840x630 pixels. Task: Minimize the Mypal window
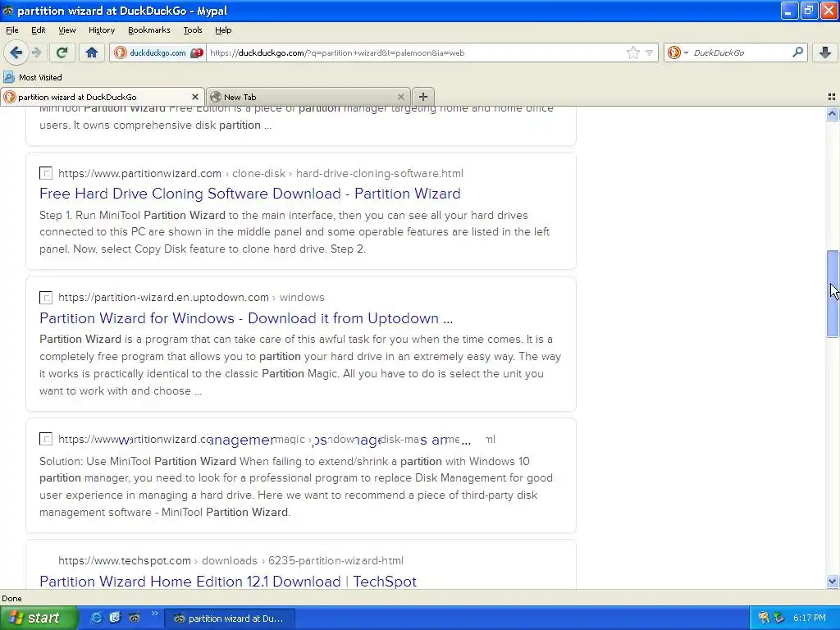point(789,11)
